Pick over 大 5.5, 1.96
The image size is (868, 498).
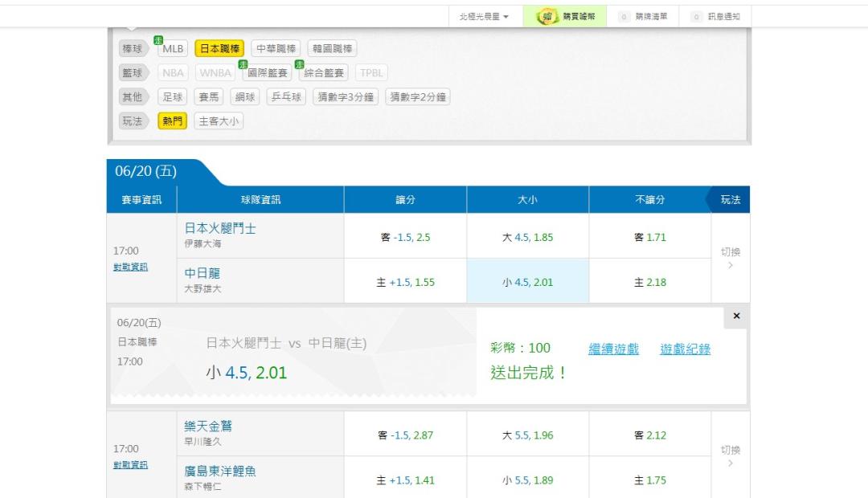527,435
